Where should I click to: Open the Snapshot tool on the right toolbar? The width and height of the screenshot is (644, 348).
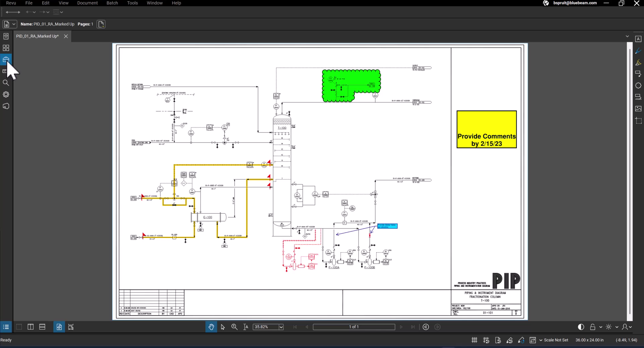pyautogui.click(x=639, y=121)
